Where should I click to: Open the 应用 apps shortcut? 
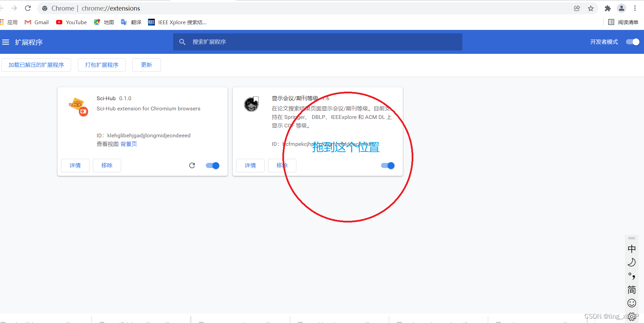click(x=9, y=22)
